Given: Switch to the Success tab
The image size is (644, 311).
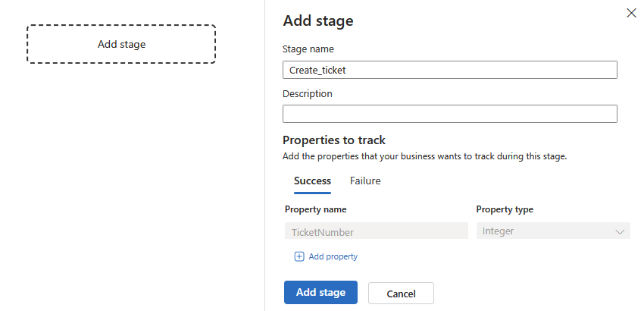Looking at the screenshot, I should 312,181.
